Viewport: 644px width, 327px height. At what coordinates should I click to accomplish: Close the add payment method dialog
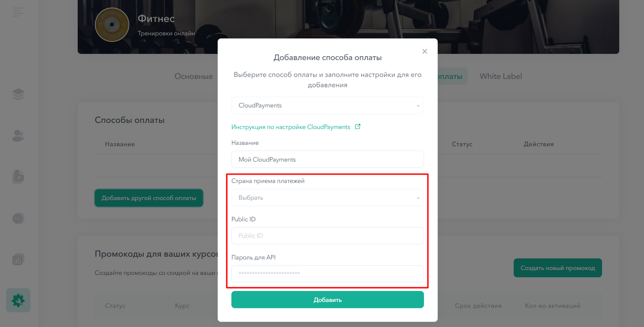point(424,51)
